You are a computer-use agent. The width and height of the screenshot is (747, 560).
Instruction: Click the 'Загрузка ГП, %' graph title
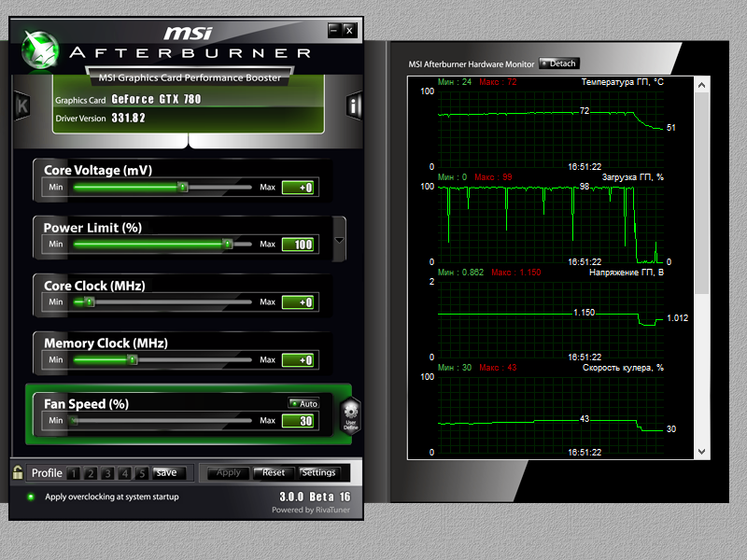tap(633, 177)
